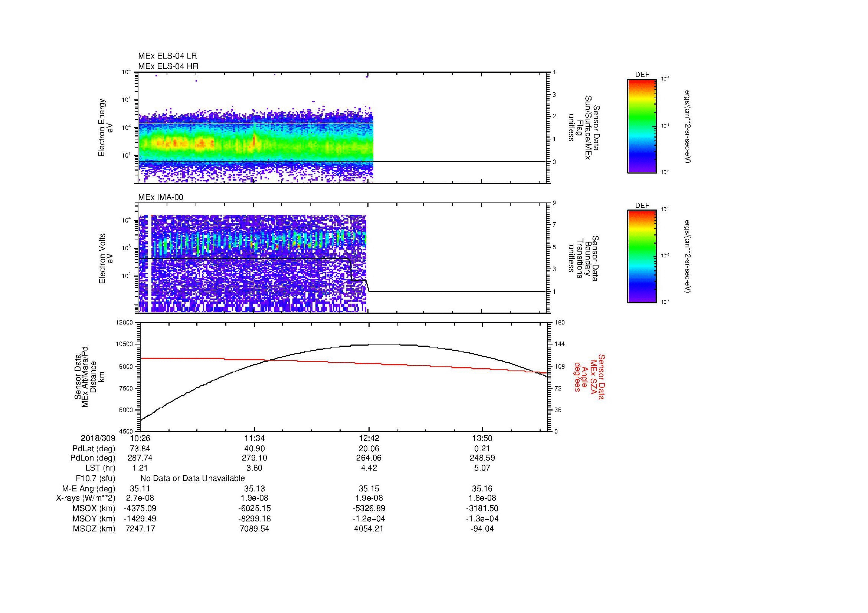Click the 'X-rays (W/m**2)' row label

tap(86, 498)
